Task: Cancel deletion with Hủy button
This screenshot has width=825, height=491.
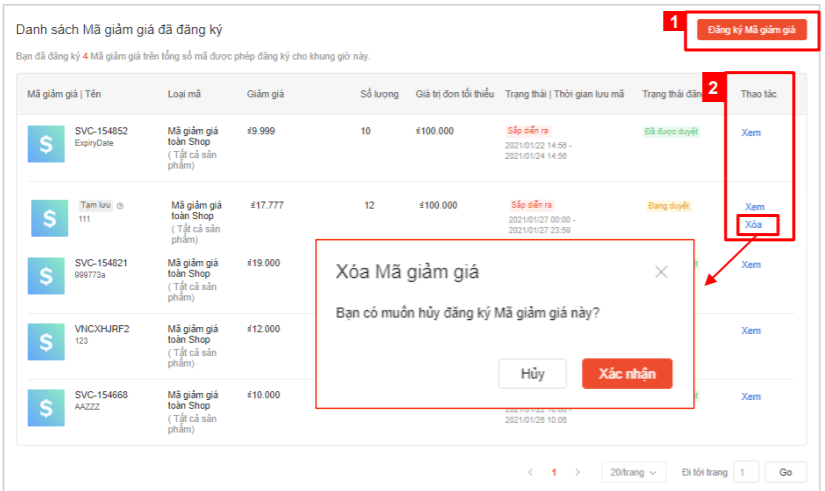Action: tap(532, 373)
